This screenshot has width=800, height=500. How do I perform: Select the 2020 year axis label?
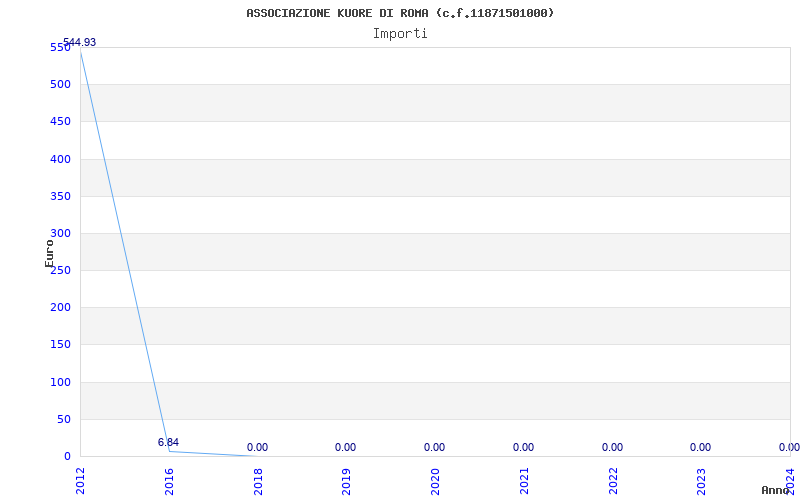point(435,481)
